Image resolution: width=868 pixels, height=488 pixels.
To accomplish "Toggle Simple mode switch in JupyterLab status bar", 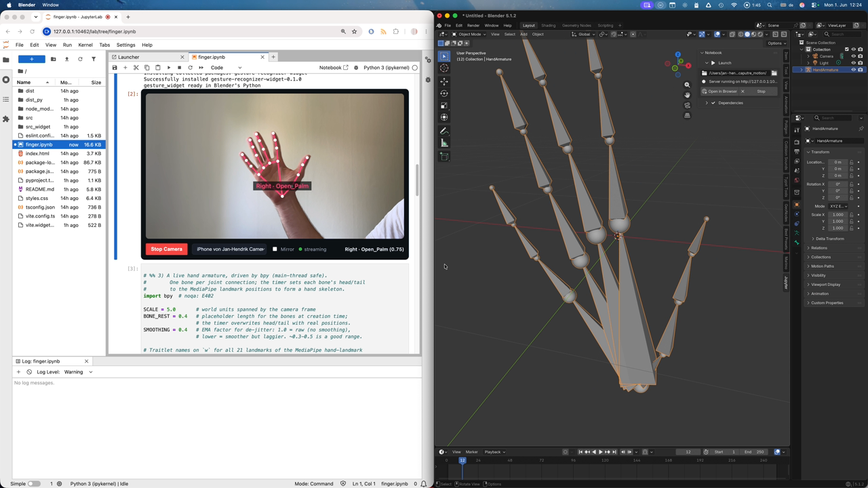I will [34, 484].
